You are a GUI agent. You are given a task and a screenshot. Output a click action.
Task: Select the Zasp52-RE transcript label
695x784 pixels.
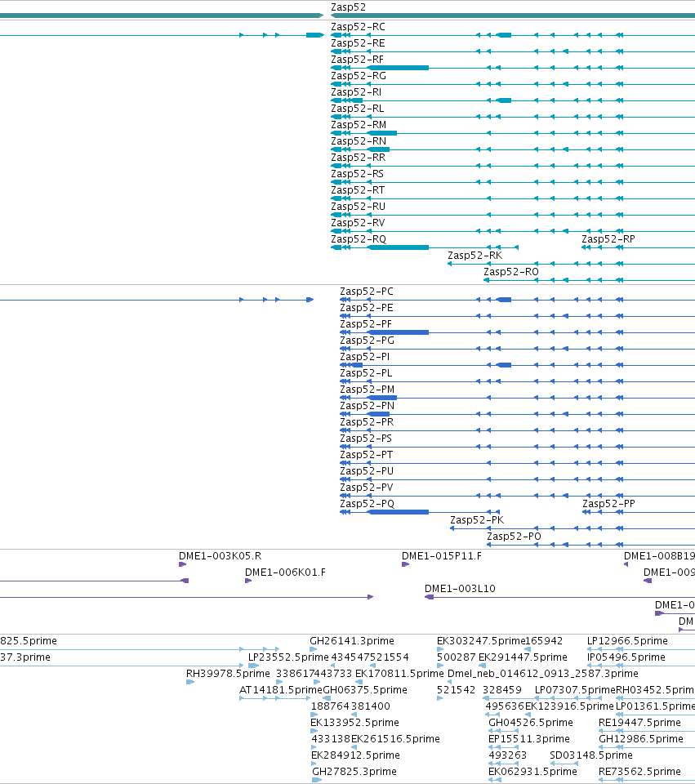pyautogui.click(x=358, y=43)
